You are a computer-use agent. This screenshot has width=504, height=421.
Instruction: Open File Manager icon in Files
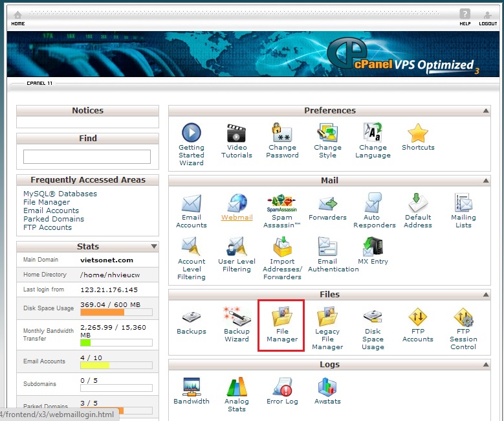(282, 324)
